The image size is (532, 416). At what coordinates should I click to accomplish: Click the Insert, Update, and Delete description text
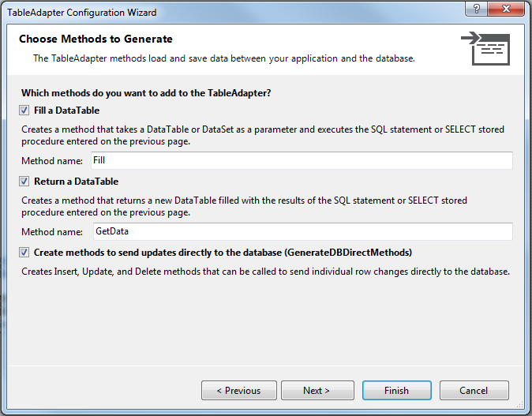pos(265,272)
